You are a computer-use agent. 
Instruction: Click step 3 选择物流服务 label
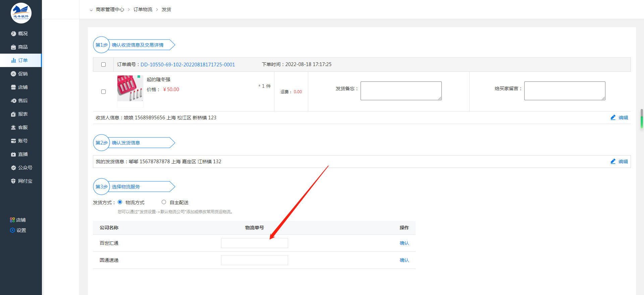[x=126, y=187]
